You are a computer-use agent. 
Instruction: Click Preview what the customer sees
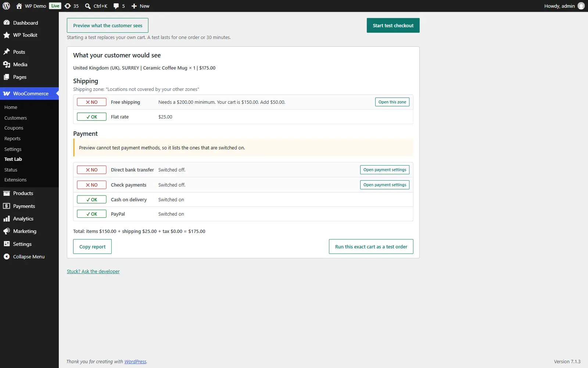(x=108, y=25)
